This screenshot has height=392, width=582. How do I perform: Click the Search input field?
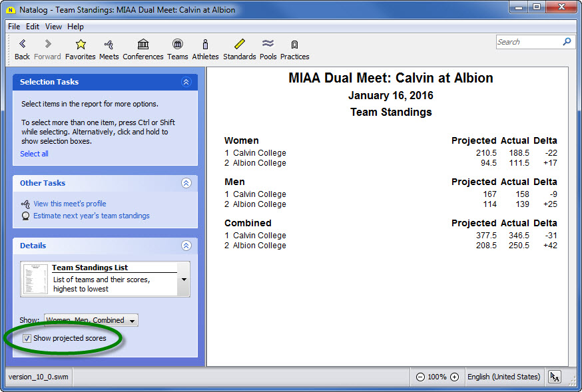pyautogui.click(x=528, y=42)
